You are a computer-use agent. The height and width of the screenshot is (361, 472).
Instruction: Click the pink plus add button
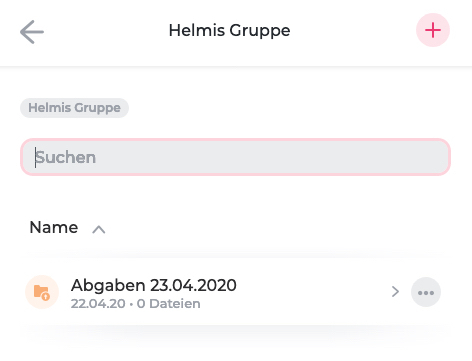[x=433, y=30]
